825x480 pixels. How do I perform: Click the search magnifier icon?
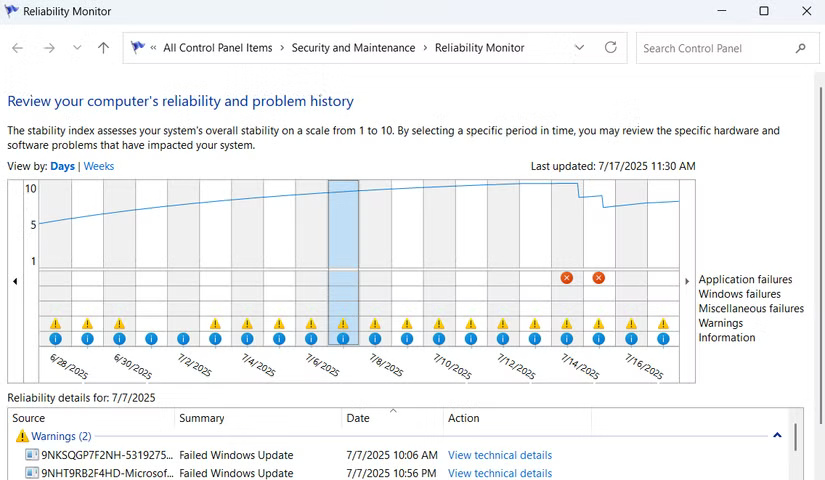pos(800,48)
